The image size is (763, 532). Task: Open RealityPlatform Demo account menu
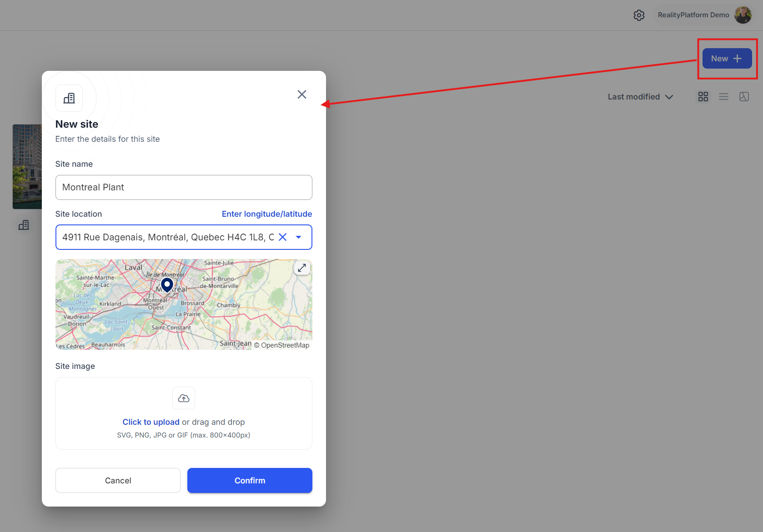click(x=693, y=15)
